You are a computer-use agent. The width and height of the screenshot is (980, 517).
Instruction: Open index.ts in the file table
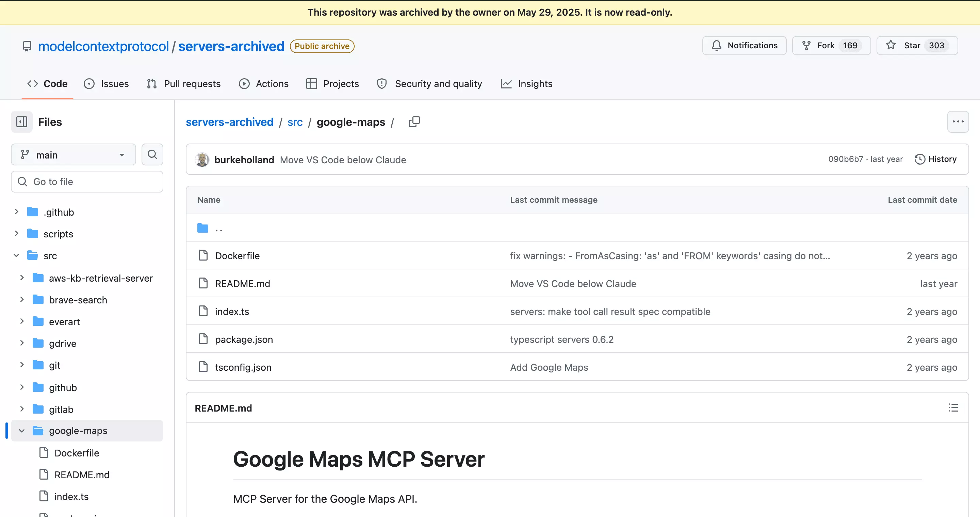pyautogui.click(x=232, y=311)
